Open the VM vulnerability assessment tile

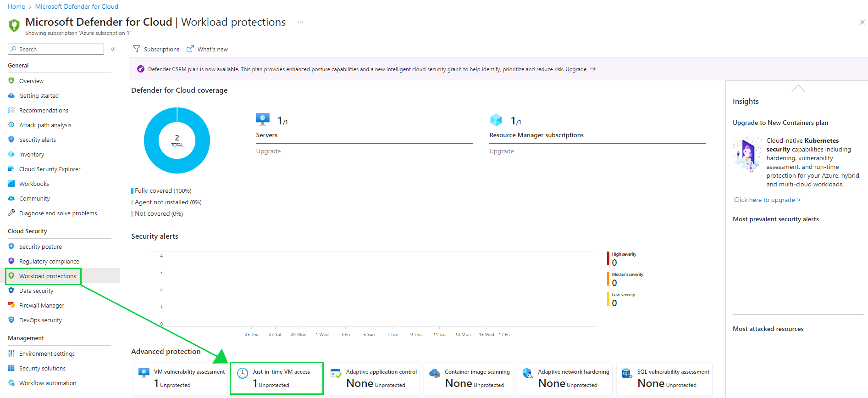(x=181, y=379)
